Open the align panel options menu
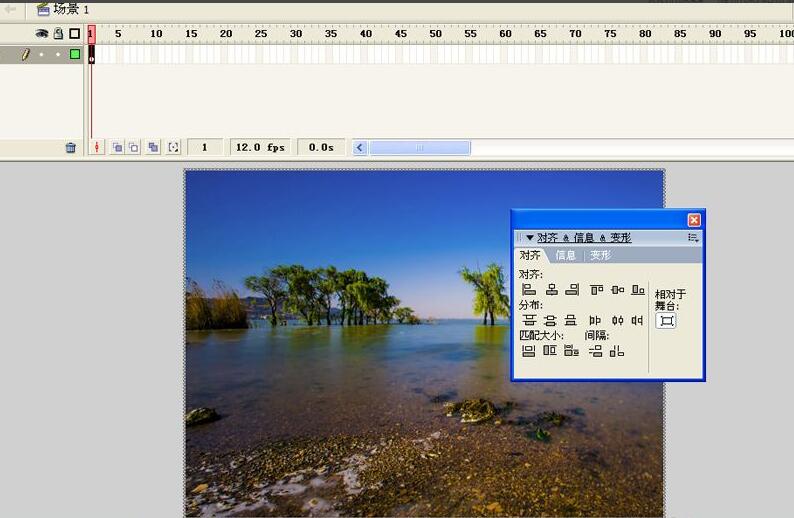 [x=693, y=237]
